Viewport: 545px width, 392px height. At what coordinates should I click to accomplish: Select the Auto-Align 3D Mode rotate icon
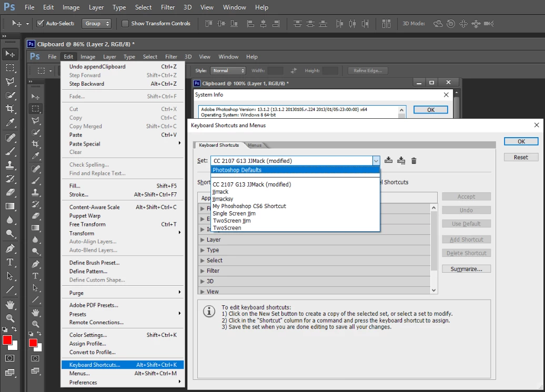(x=438, y=24)
